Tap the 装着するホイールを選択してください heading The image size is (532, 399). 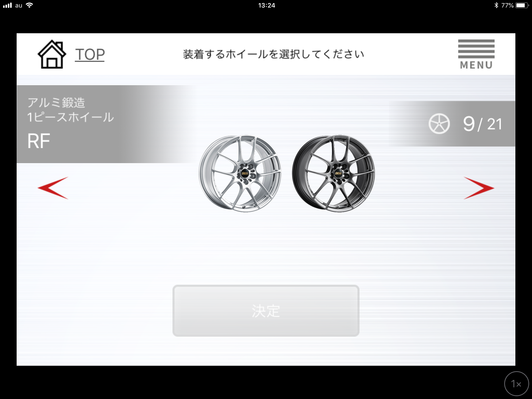[x=274, y=54]
